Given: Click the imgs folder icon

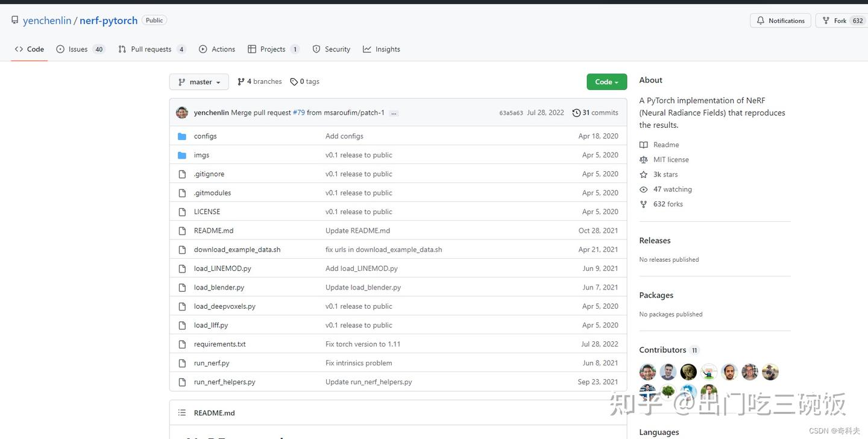Looking at the screenshot, I should (x=182, y=155).
